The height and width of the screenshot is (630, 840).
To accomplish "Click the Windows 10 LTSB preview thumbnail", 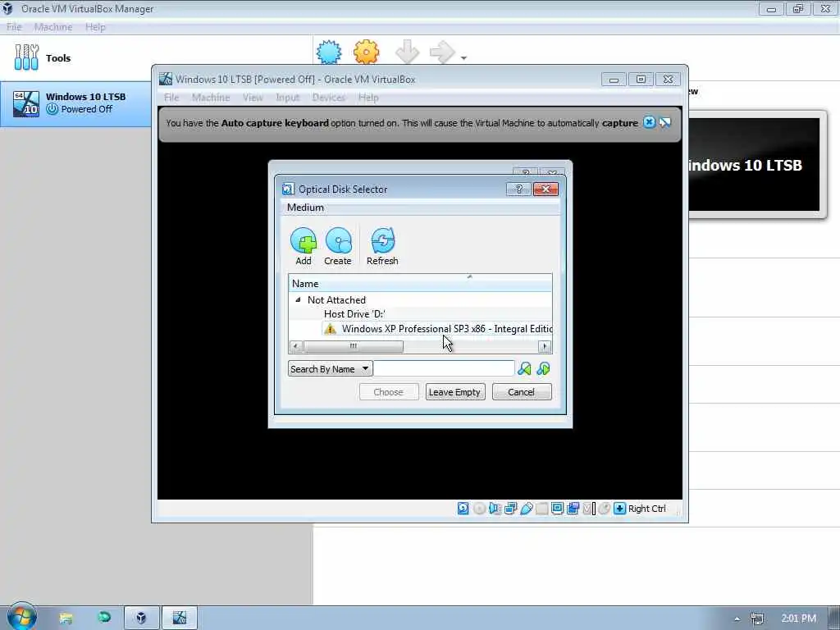I will [x=755, y=164].
